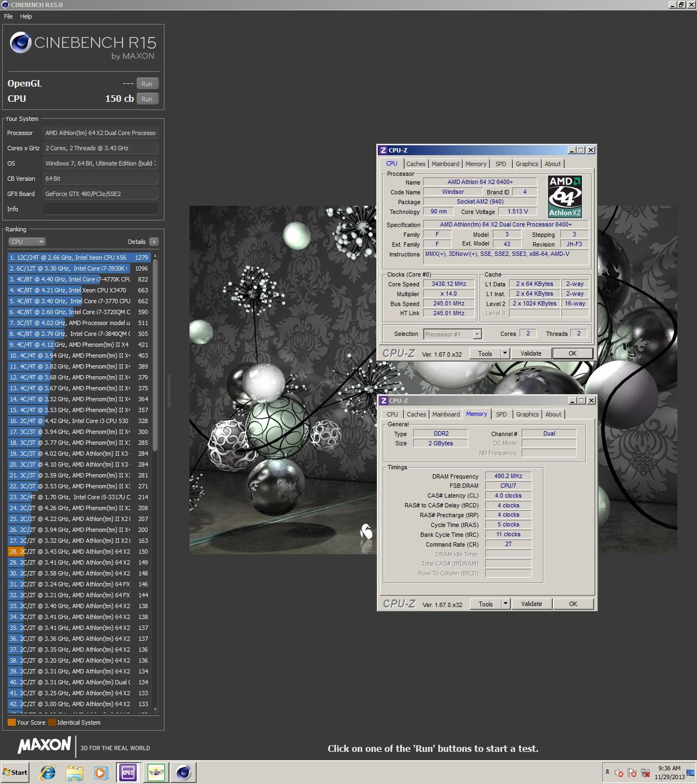
Task: Expand Tools dropdown arrow in lower CPU-Z window
Action: pyautogui.click(x=505, y=604)
